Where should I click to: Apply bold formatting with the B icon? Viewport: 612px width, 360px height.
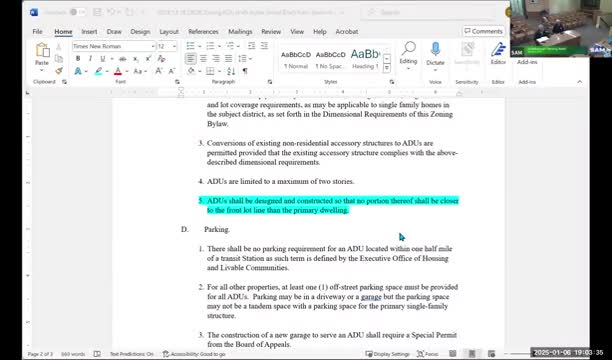point(78,59)
